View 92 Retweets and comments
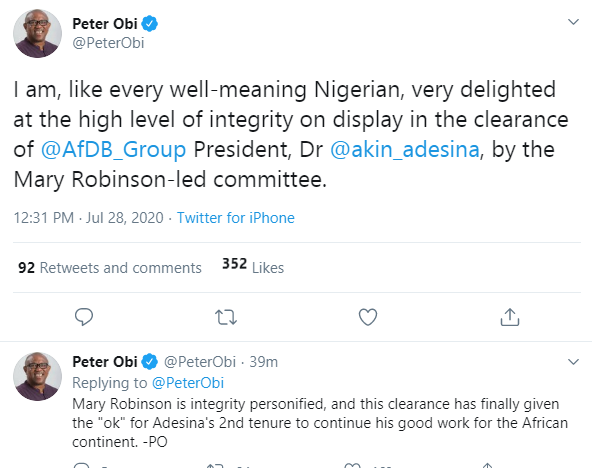 click(x=110, y=268)
